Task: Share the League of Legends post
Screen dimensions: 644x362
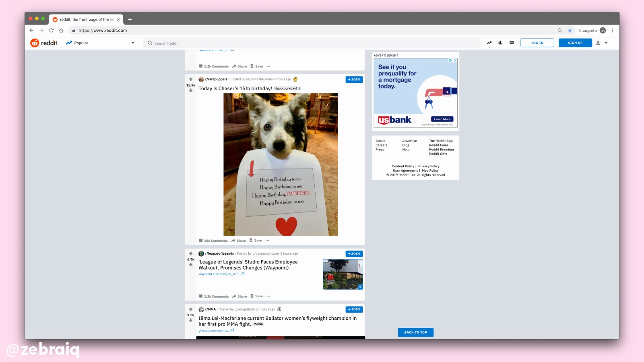Action: [x=239, y=296]
